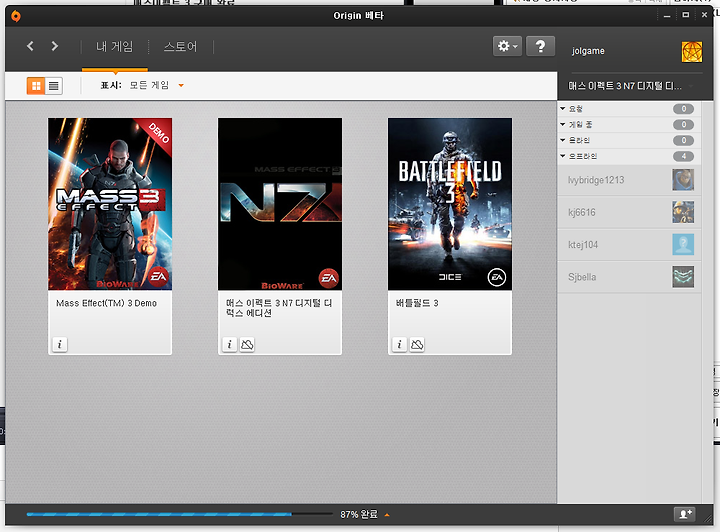Open the 모든 게임 filter dropdown
The width and height of the screenshot is (720, 532).
156,85
